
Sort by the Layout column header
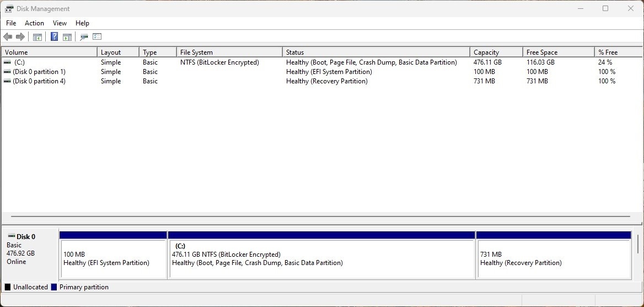click(119, 52)
